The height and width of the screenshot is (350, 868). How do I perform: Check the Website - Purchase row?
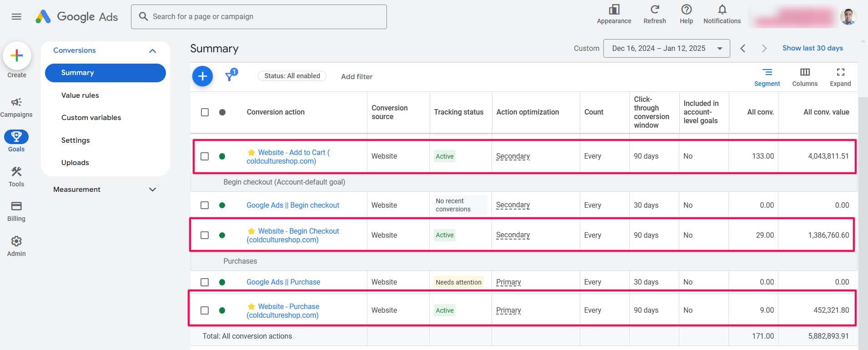tap(205, 310)
